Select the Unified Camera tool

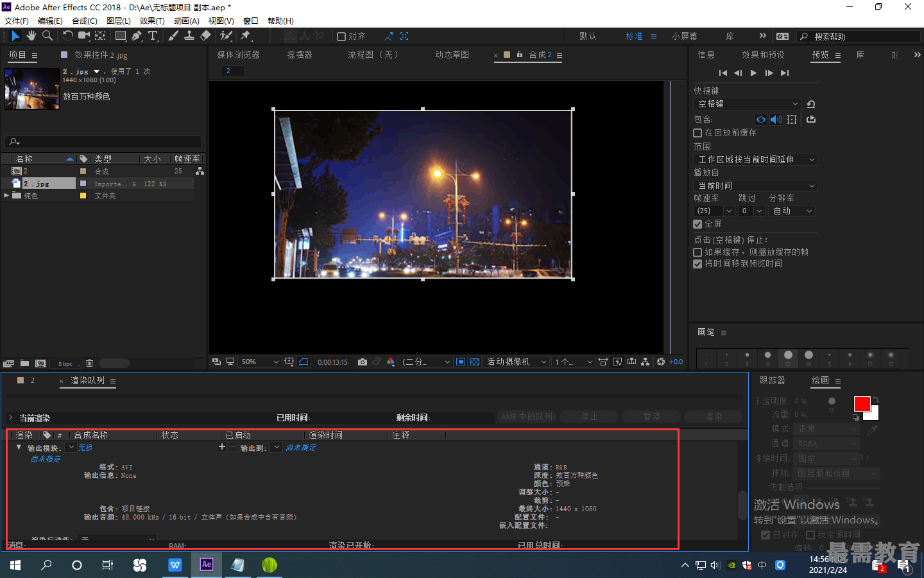[84, 36]
